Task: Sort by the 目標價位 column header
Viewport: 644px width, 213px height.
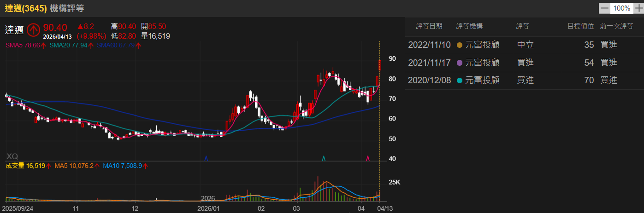Action: click(x=580, y=26)
